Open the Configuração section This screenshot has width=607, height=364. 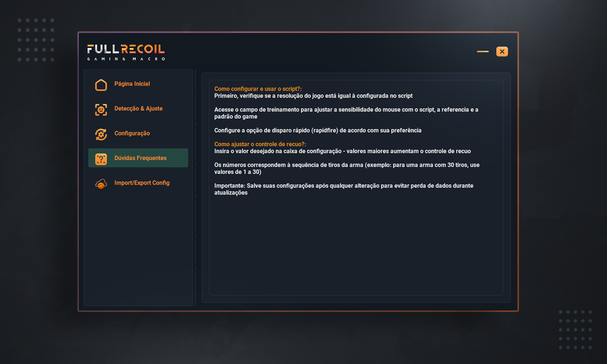pyautogui.click(x=138, y=133)
